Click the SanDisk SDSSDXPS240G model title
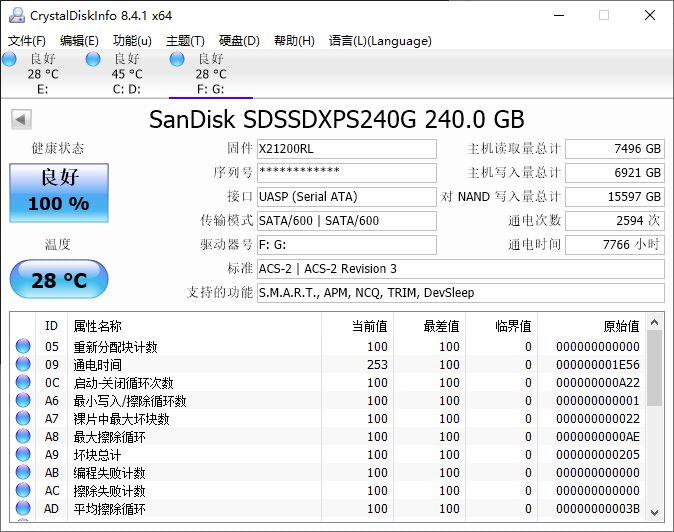 [x=337, y=119]
